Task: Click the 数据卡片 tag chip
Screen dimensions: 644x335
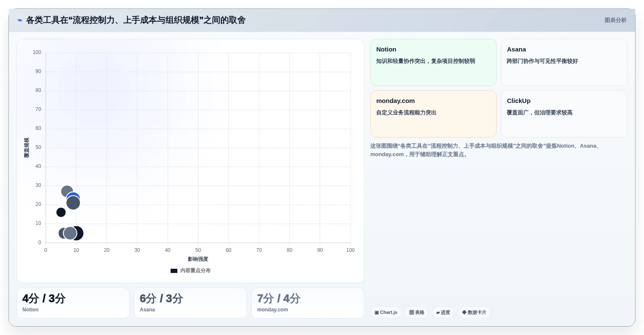Action: (x=474, y=313)
